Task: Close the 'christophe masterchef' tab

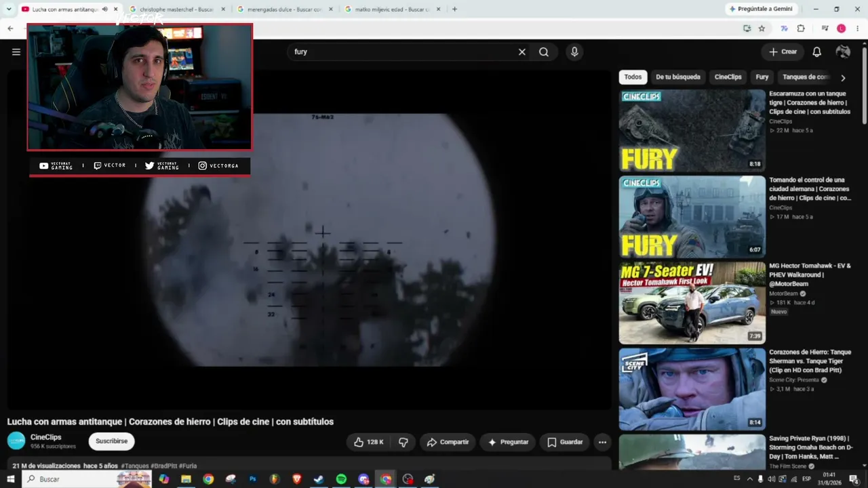Action: 223,9
